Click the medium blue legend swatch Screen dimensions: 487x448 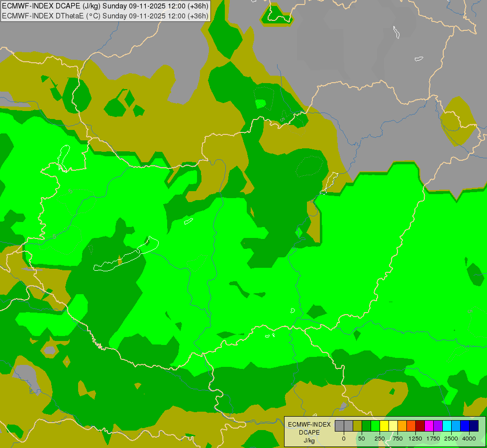(465, 426)
